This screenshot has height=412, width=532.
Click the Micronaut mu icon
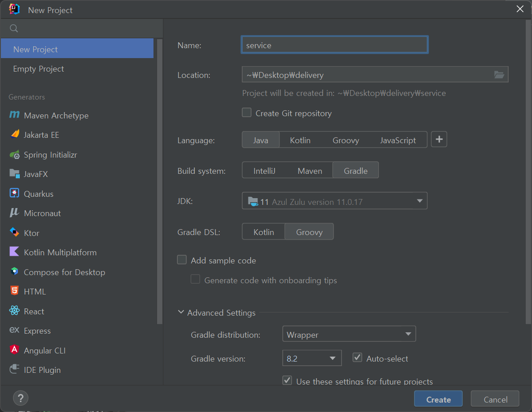(14, 213)
